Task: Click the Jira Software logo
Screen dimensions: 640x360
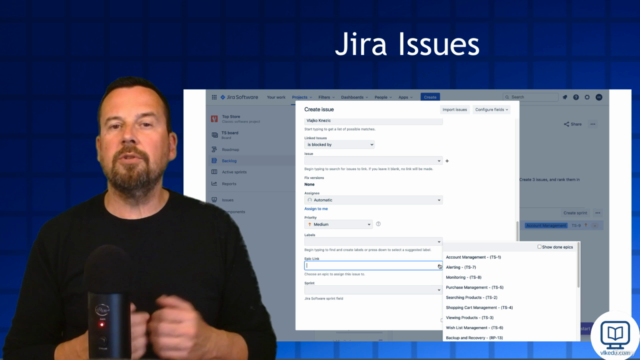Action: [x=240, y=97]
